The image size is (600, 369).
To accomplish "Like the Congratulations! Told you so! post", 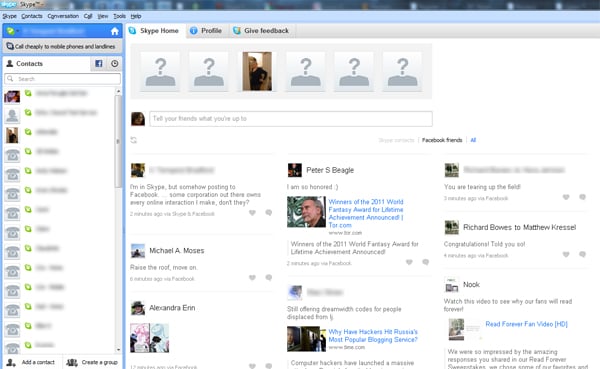I will point(566,255).
